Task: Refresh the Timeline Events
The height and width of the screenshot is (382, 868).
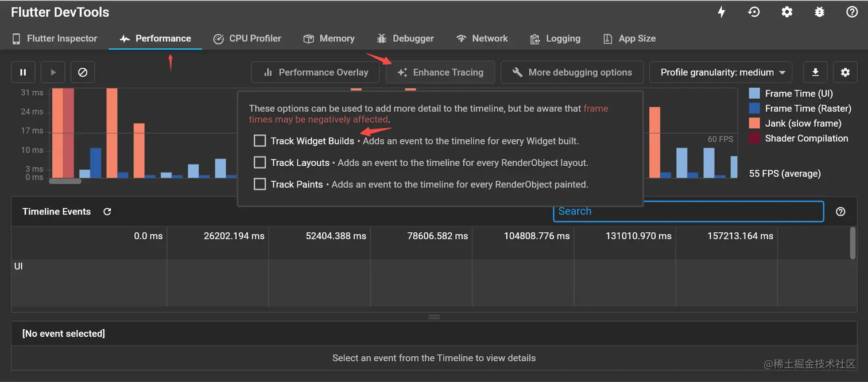Action: pyautogui.click(x=107, y=212)
